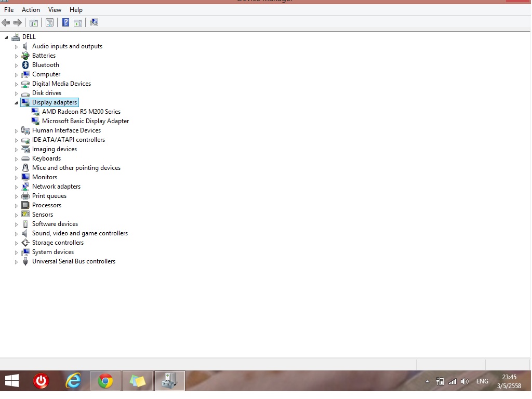
Task: Expand the Human Interface Devices arrow
Action: tap(16, 131)
